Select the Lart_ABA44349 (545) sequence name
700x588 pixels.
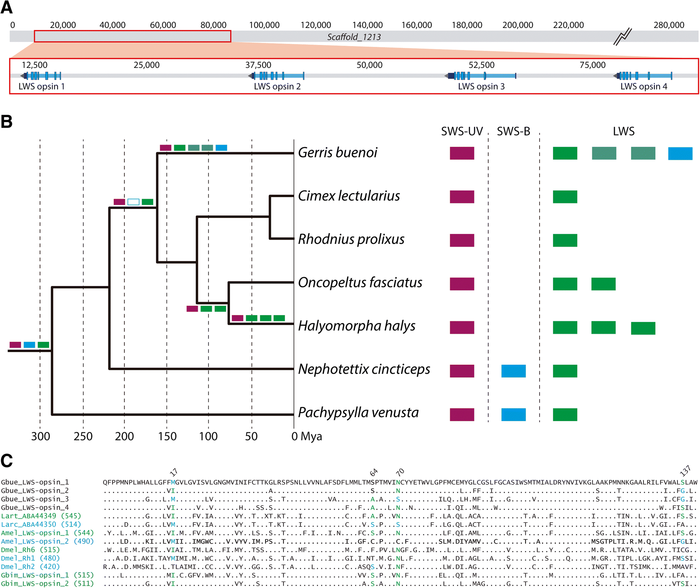[x=41, y=516]
